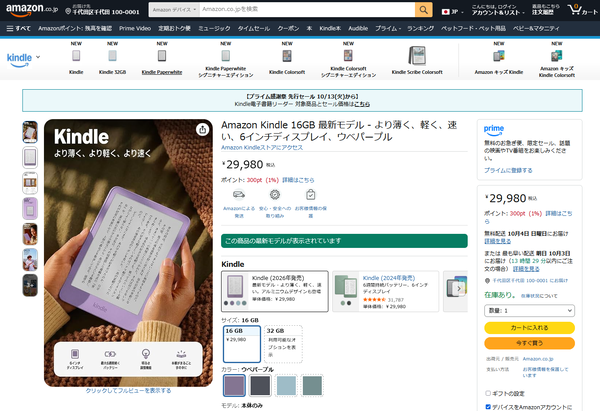Image resolution: width=600 pixels, height=411 pixels.
Task: Select the 32 GB size option
Action: (283, 344)
